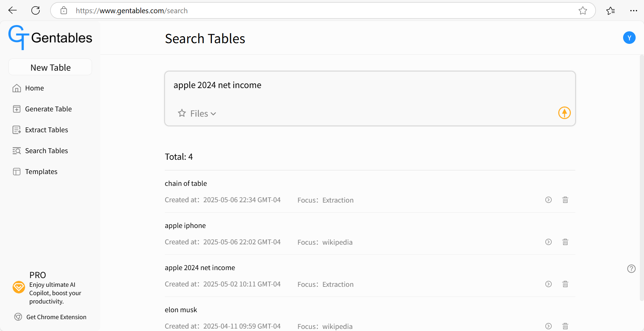Click the Total: 4 count text
Screen dimensions: 644x331
tap(179, 157)
